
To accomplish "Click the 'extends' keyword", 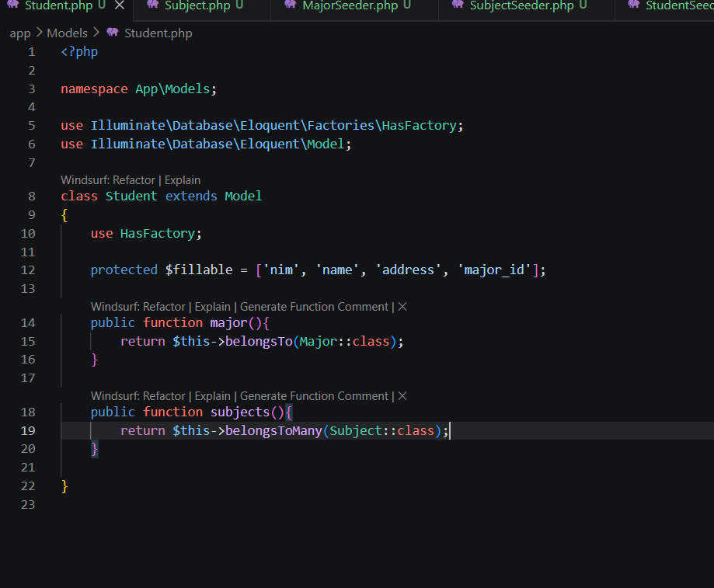I will pyautogui.click(x=191, y=197).
